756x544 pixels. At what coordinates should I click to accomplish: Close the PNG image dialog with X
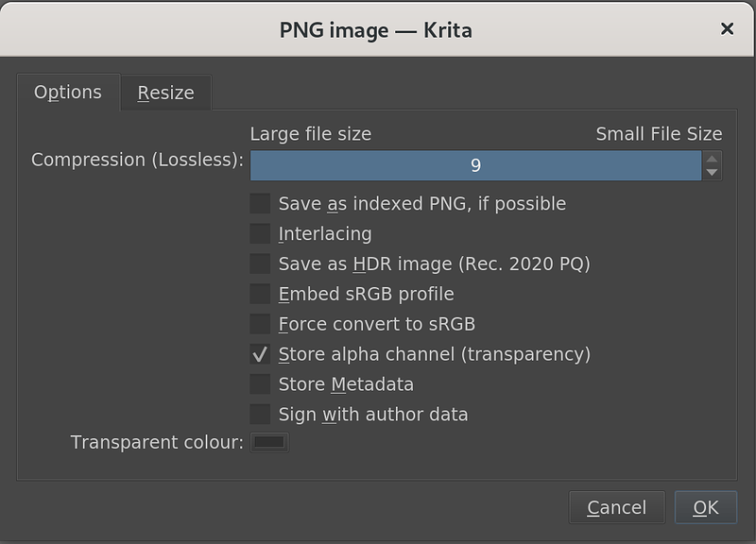[x=726, y=29]
